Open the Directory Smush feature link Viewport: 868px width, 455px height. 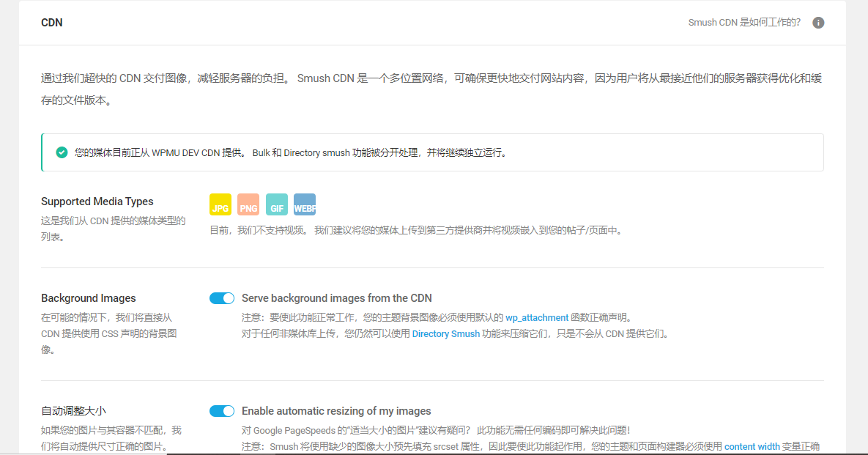pyautogui.click(x=446, y=333)
